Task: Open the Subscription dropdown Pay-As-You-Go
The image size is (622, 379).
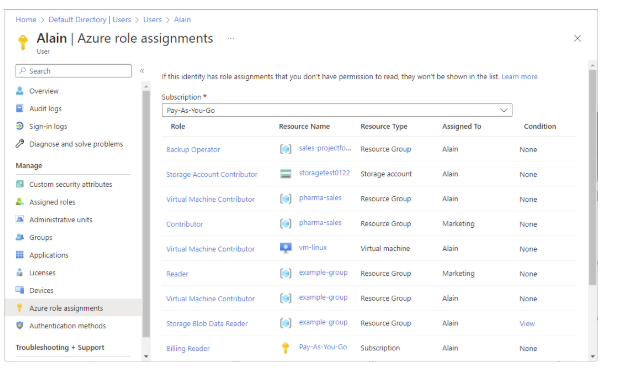Action: 337,110
